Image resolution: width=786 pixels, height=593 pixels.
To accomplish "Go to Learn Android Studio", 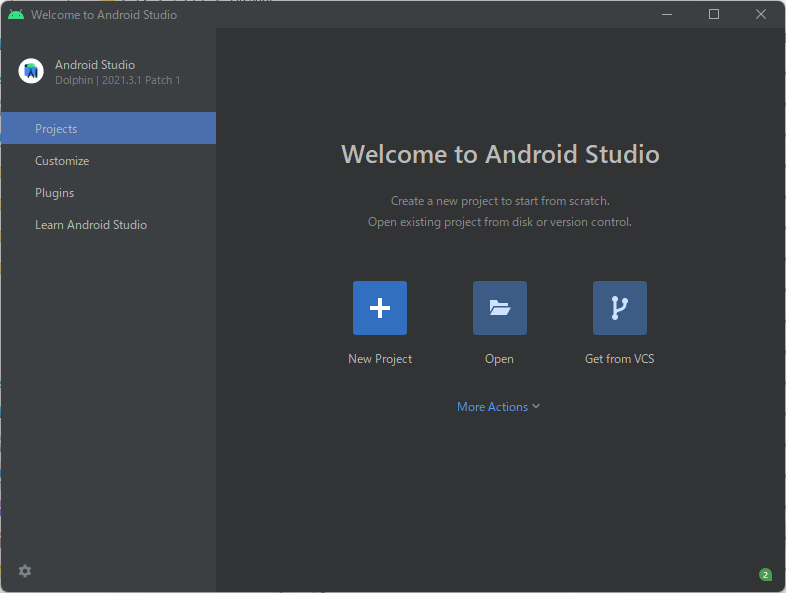I will 108,225.
